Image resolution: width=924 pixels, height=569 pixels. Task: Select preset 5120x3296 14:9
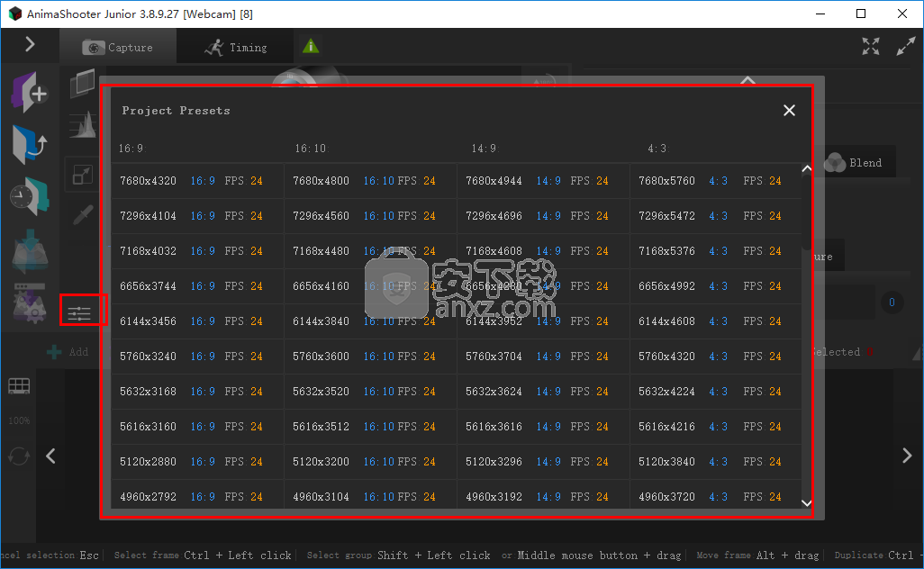pyautogui.click(x=543, y=462)
